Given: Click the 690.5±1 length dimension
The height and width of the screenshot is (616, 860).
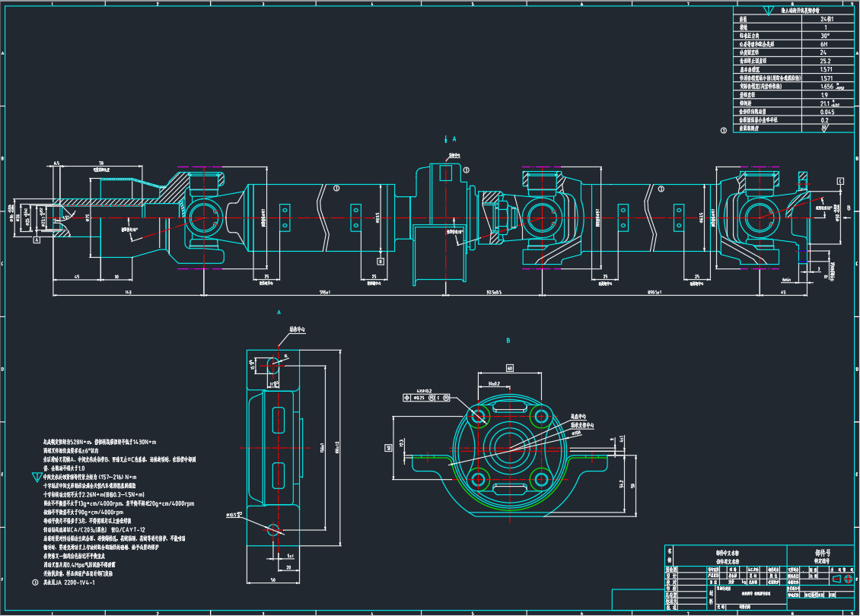Looking at the screenshot, I should point(655,293).
